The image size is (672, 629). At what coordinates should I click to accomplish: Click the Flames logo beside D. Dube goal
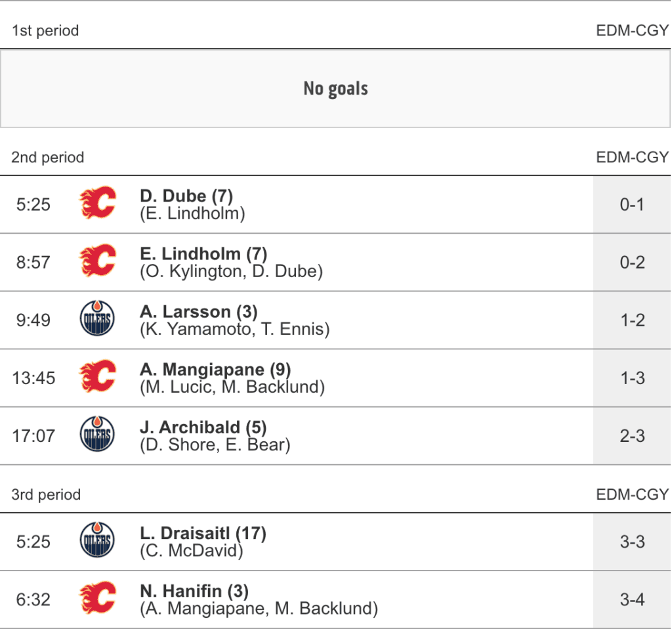click(97, 204)
